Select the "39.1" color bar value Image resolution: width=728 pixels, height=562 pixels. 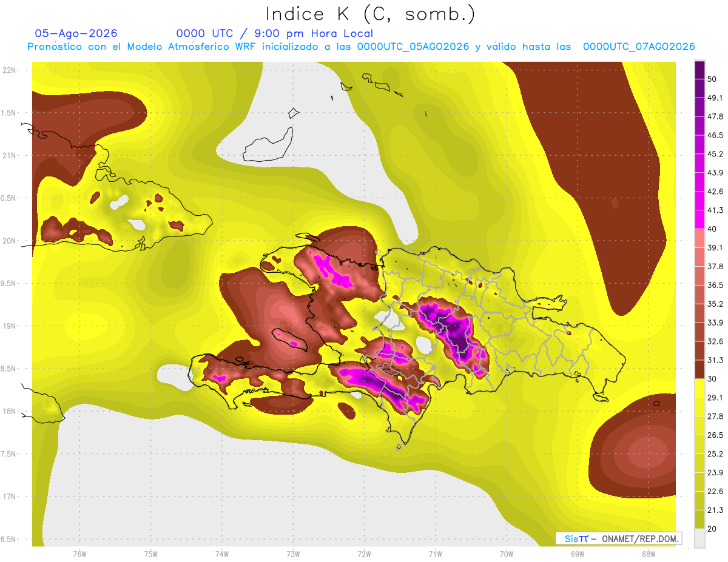pos(715,248)
